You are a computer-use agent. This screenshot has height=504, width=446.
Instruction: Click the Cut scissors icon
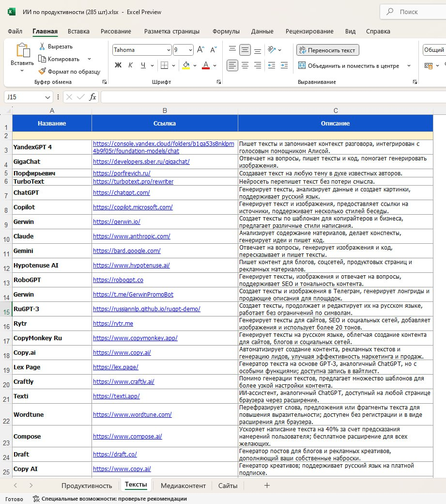click(42, 47)
